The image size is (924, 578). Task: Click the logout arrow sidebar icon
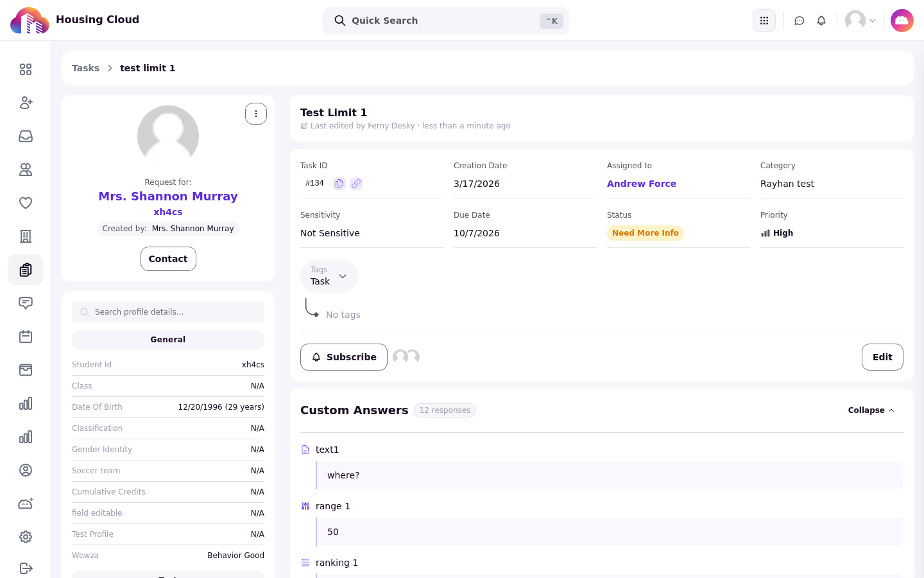coord(26,568)
